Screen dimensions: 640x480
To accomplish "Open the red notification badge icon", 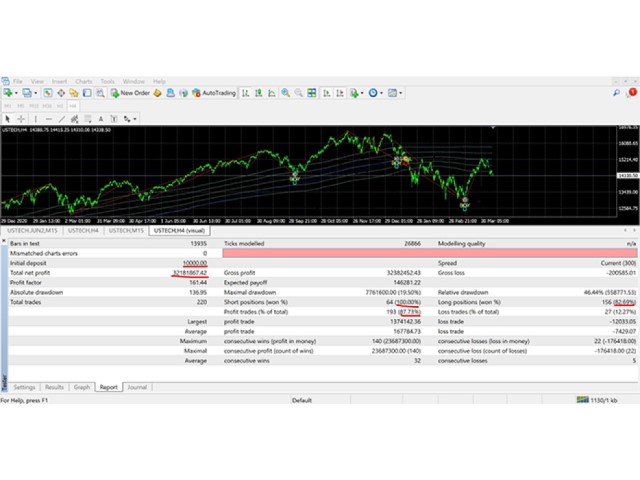I will coord(633,92).
